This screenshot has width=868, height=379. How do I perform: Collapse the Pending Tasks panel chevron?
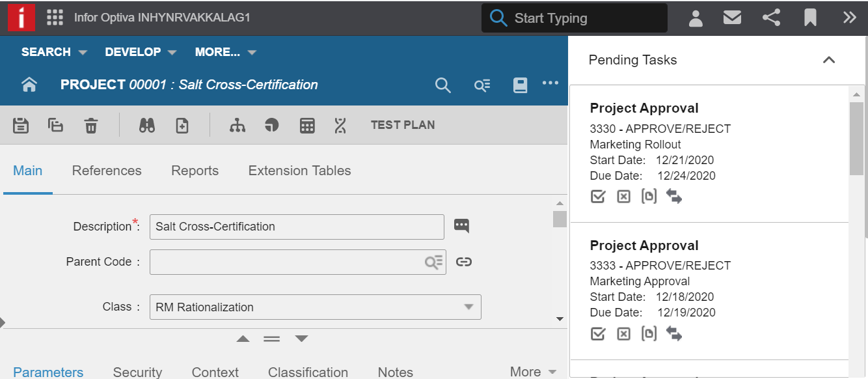point(829,59)
